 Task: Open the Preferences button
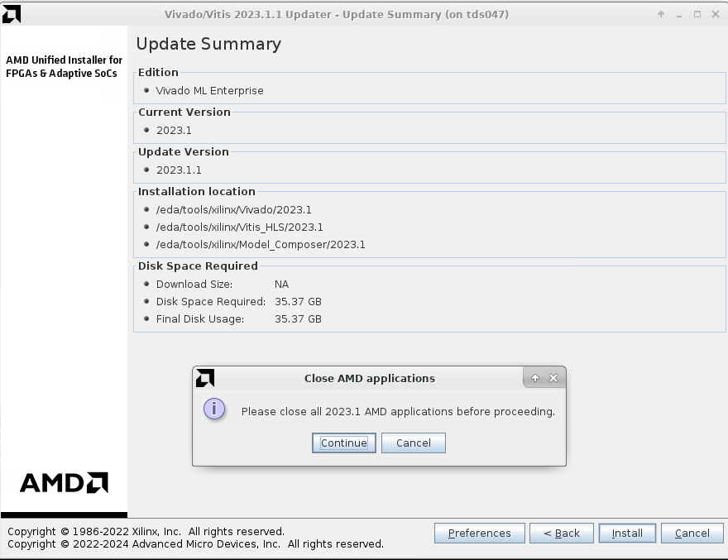tap(479, 534)
